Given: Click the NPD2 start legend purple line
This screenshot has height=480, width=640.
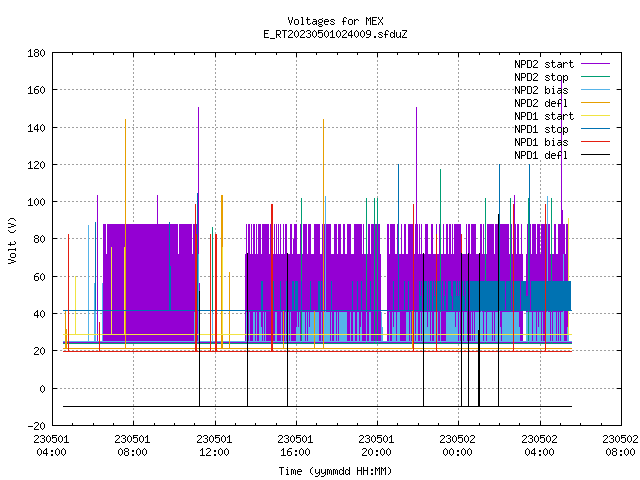Looking at the screenshot, I should coord(595,64).
